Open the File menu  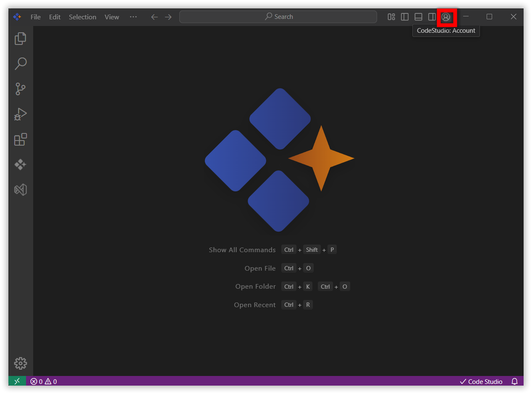coord(36,17)
